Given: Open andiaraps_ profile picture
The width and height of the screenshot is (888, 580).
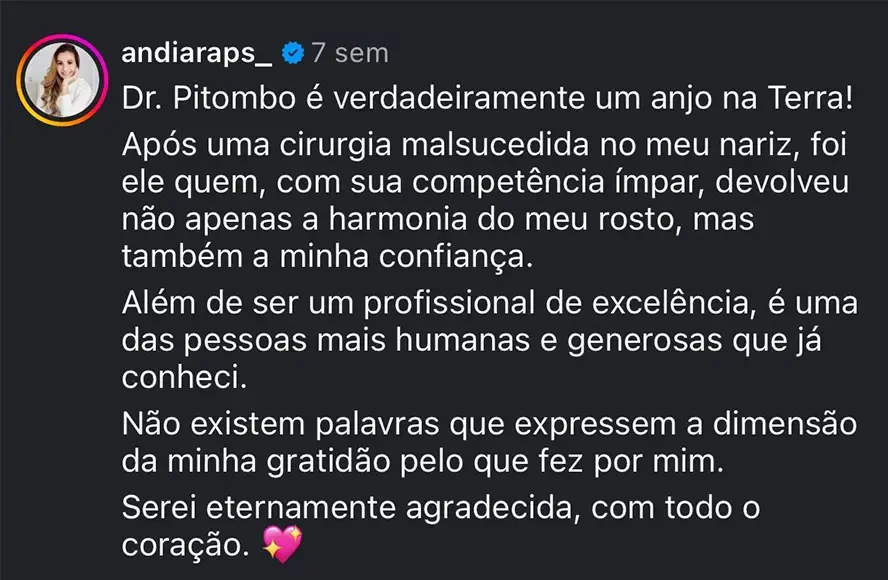Looking at the screenshot, I should tap(62, 81).
